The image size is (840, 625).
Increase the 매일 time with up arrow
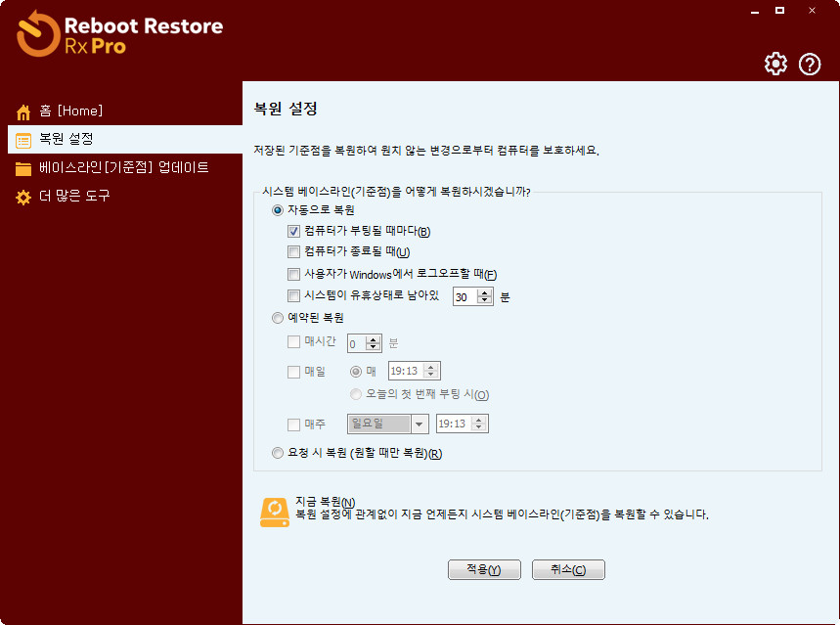[431, 367]
